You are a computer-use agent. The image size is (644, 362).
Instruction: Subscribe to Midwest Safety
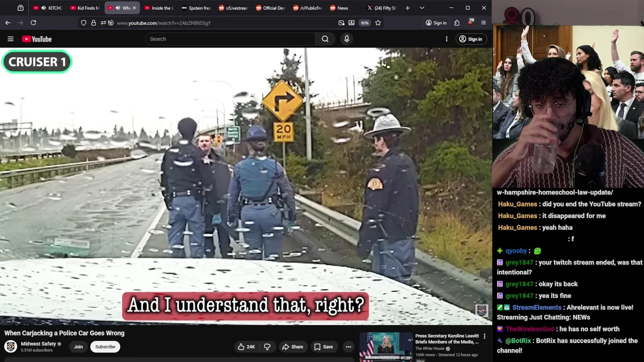[105, 346]
